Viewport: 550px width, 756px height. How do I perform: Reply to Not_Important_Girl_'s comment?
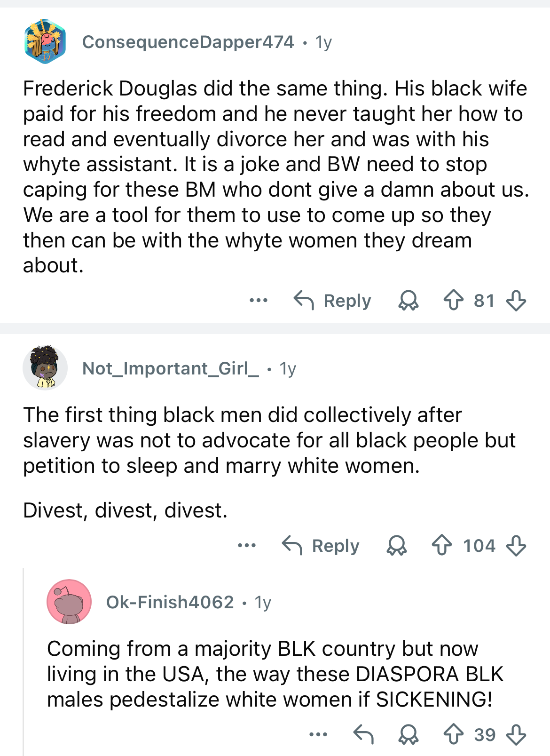321,546
